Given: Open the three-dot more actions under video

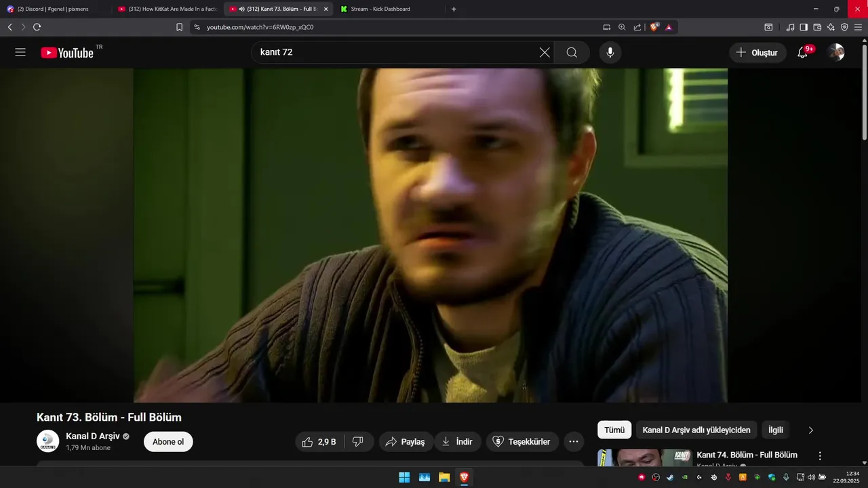Looking at the screenshot, I should pyautogui.click(x=573, y=442).
